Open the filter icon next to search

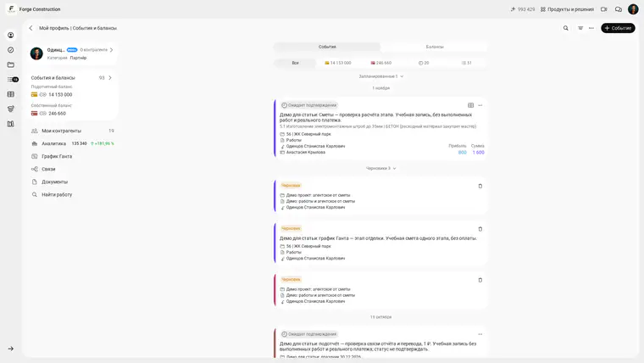click(580, 28)
